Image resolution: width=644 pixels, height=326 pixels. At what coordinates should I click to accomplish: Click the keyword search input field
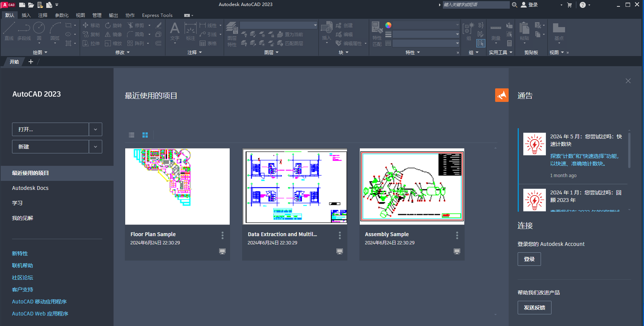point(476,5)
